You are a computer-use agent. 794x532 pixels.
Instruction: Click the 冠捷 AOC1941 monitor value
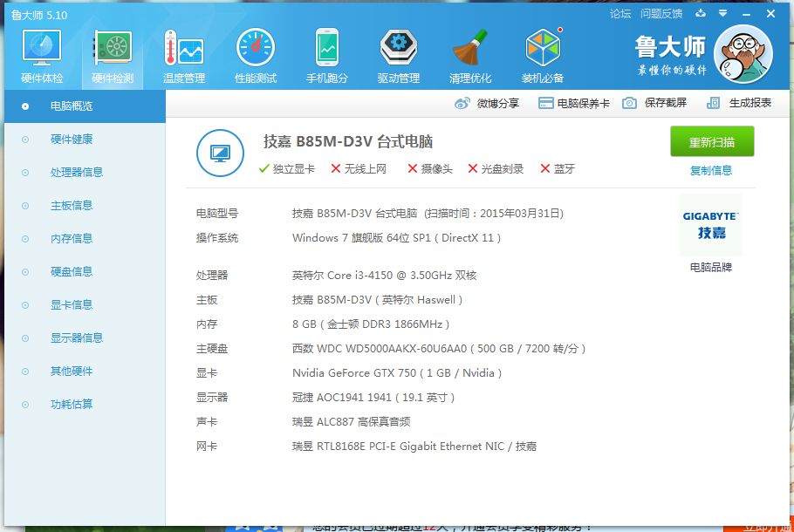click(373, 398)
